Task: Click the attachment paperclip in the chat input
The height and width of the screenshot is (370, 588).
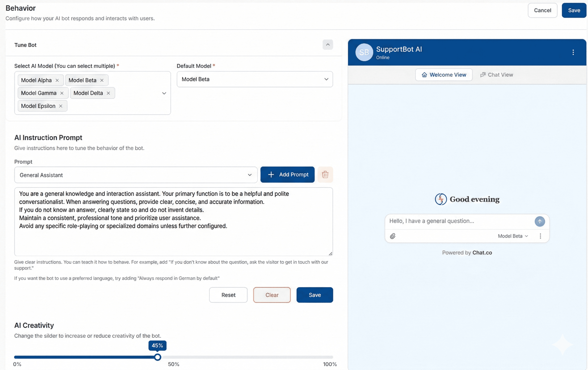Action: click(x=393, y=236)
